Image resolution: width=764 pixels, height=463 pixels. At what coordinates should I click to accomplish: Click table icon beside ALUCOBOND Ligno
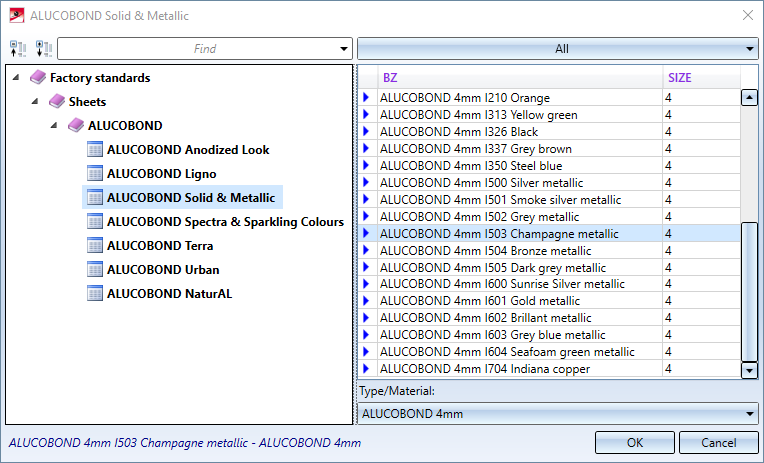pos(95,173)
